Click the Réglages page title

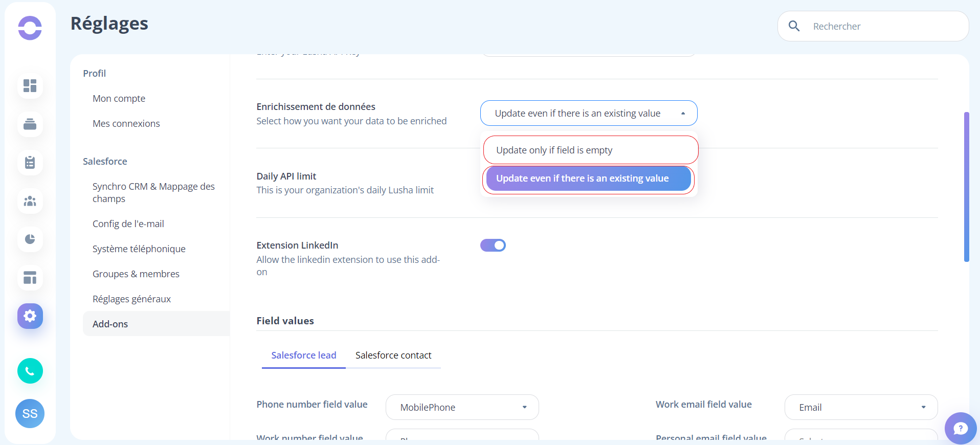tap(109, 24)
